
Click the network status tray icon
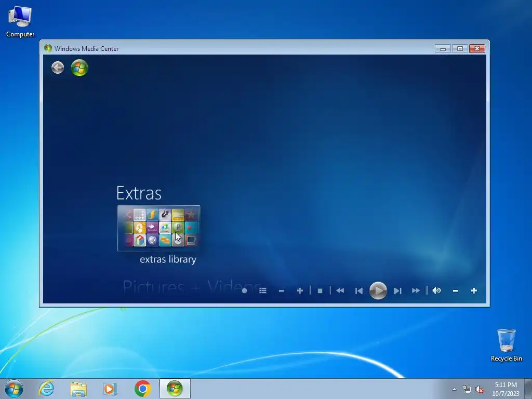(467, 389)
